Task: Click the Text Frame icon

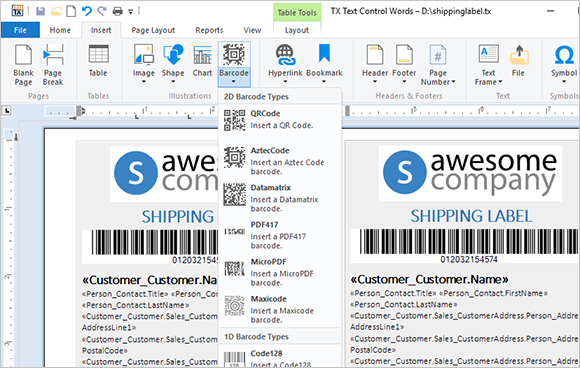Action: click(x=489, y=54)
